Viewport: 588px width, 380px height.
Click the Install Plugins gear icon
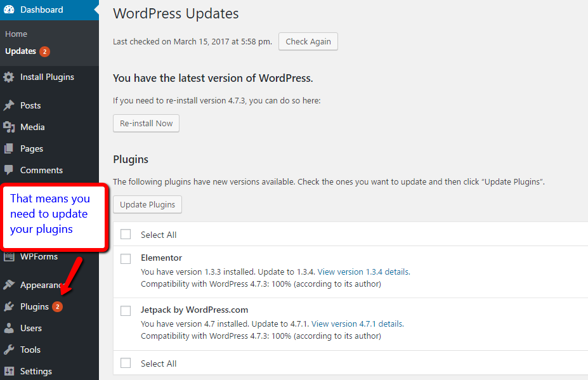[9, 77]
